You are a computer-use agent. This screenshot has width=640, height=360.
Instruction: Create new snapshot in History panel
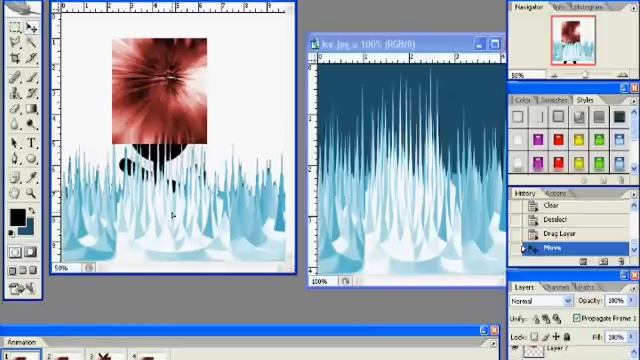pos(603,262)
